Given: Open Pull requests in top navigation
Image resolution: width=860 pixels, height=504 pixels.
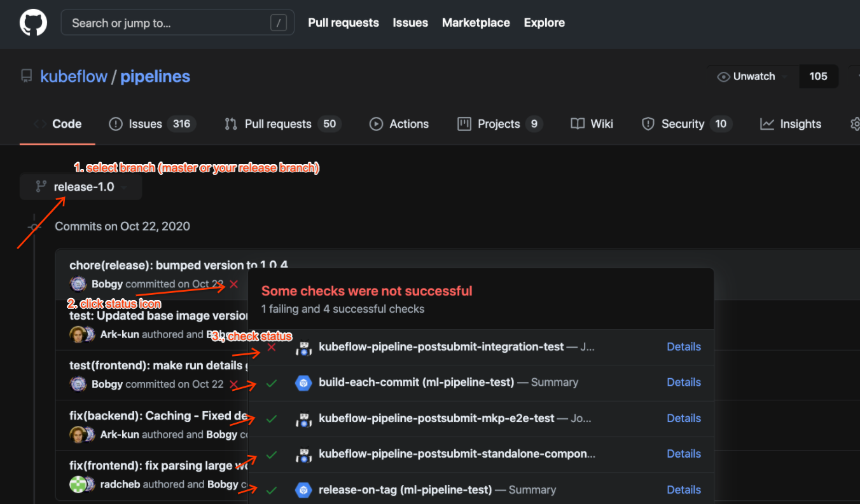Looking at the screenshot, I should (x=343, y=23).
